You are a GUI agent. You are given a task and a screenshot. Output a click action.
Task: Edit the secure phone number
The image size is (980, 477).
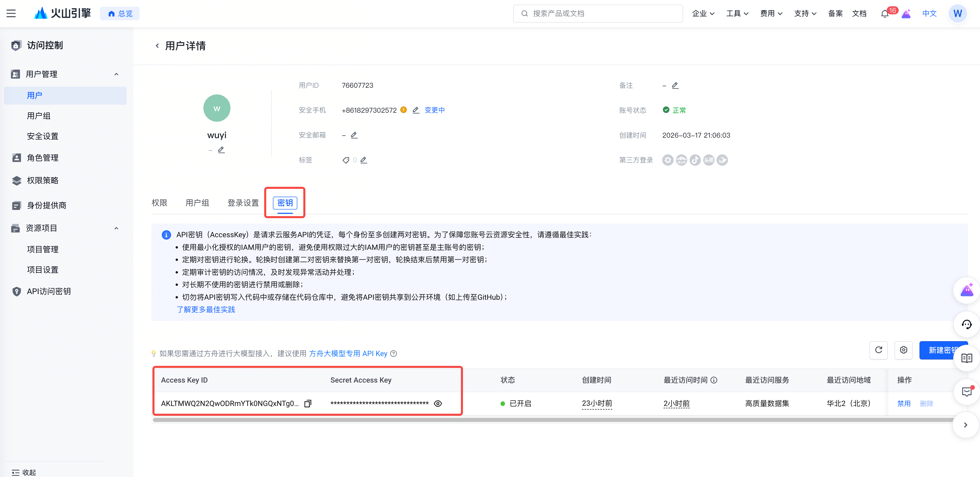(416, 110)
